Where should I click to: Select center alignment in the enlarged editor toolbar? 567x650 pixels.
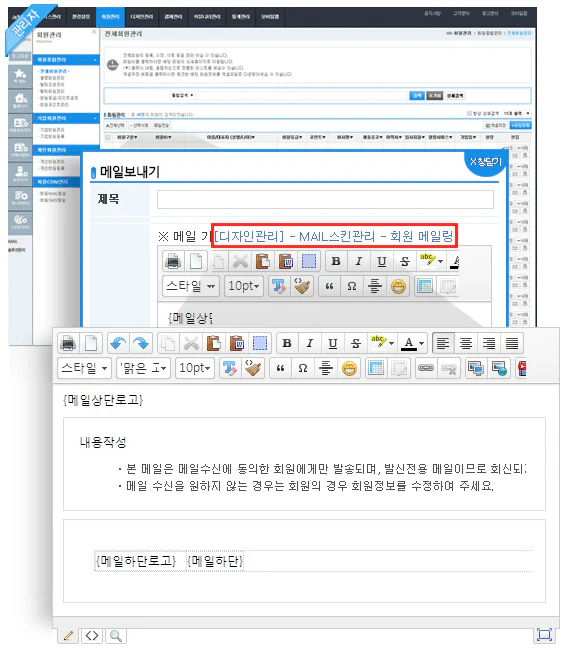tap(466, 343)
